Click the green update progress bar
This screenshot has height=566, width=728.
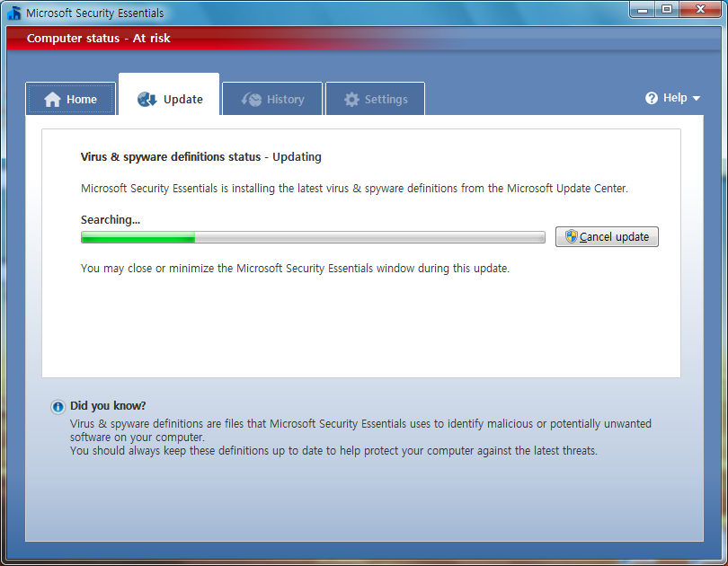click(x=313, y=237)
